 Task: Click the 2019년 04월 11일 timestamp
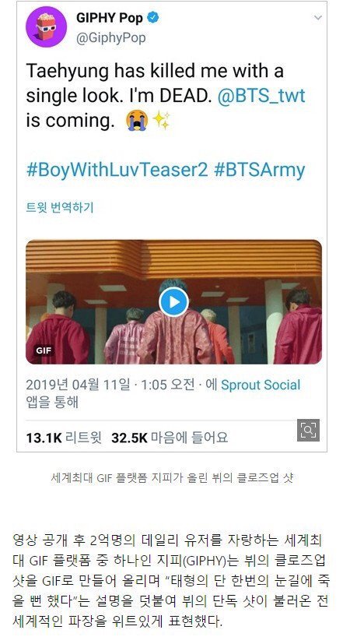pyautogui.click(x=77, y=385)
